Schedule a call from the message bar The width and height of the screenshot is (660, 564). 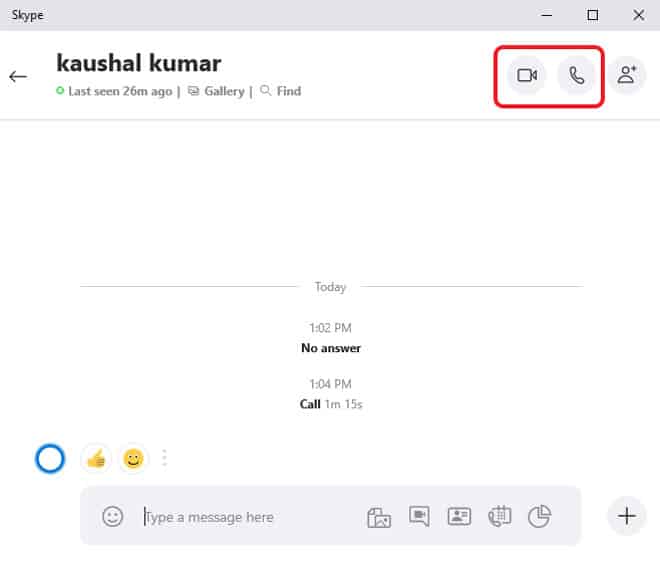click(x=499, y=516)
